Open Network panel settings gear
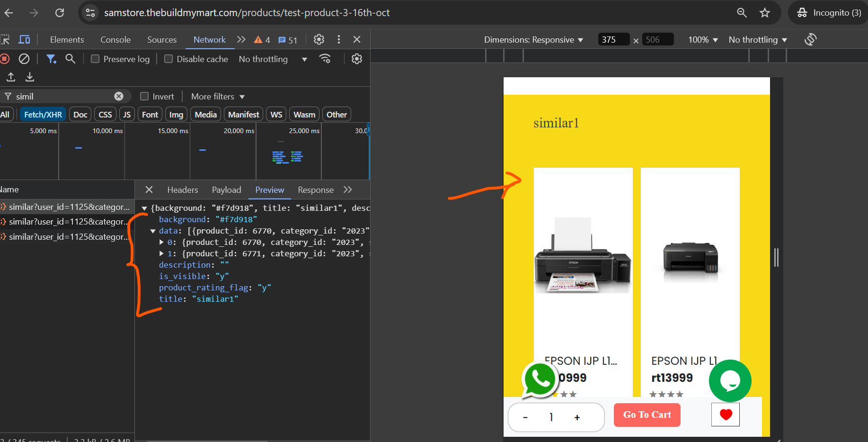This screenshot has width=868, height=442. [357, 59]
